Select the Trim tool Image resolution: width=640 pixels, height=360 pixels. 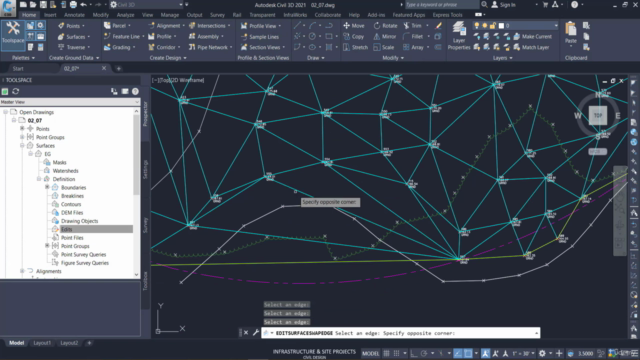point(412,26)
